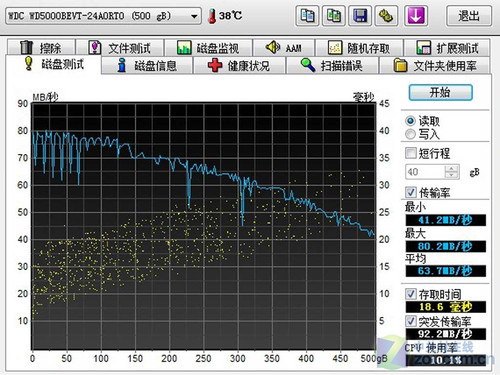Select the 读取 read radio button
The width and height of the screenshot is (500, 375).
(x=410, y=121)
